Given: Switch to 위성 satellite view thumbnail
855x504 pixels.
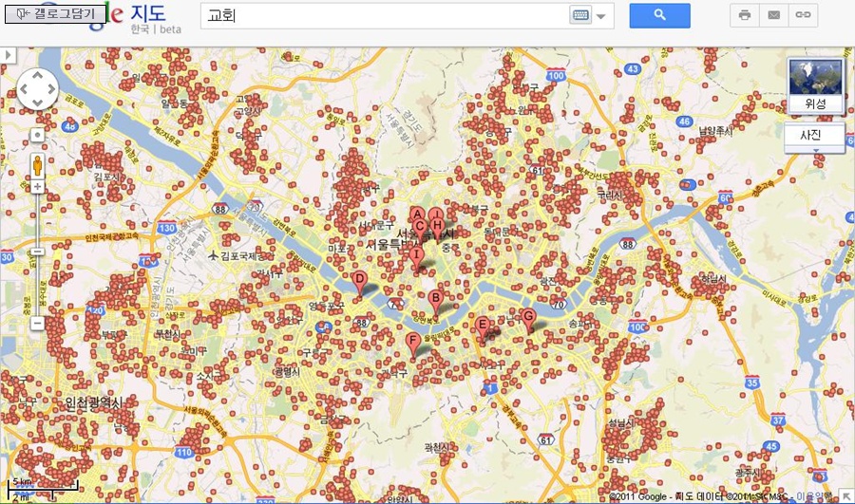Looking at the screenshot, I should pyautogui.click(x=816, y=85).
